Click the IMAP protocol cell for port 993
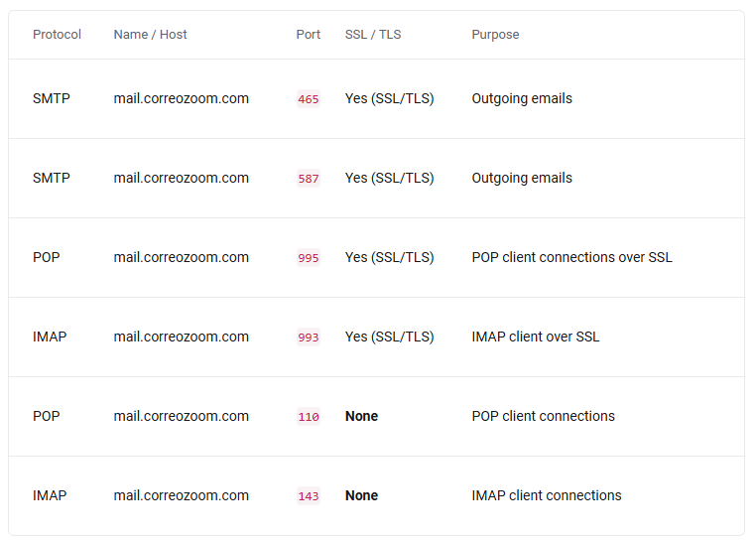 click(50, 337)
